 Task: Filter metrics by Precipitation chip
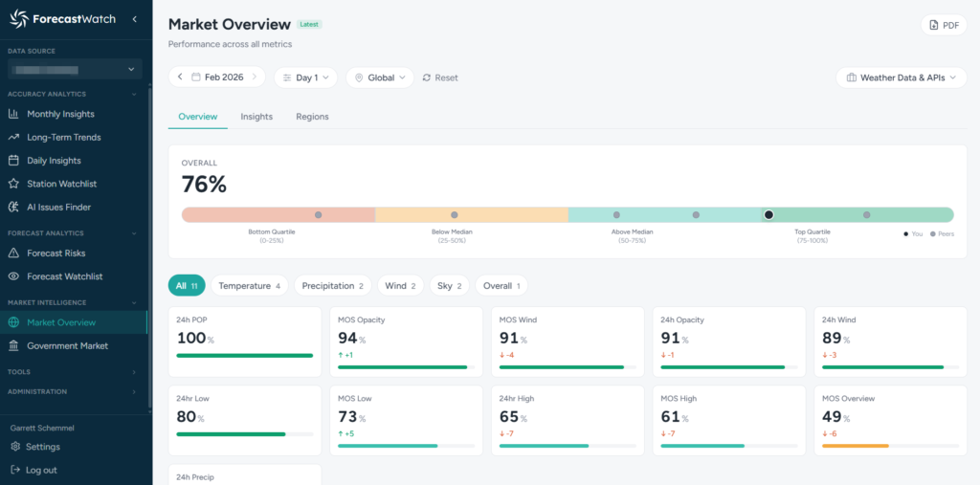coord(333,286)
